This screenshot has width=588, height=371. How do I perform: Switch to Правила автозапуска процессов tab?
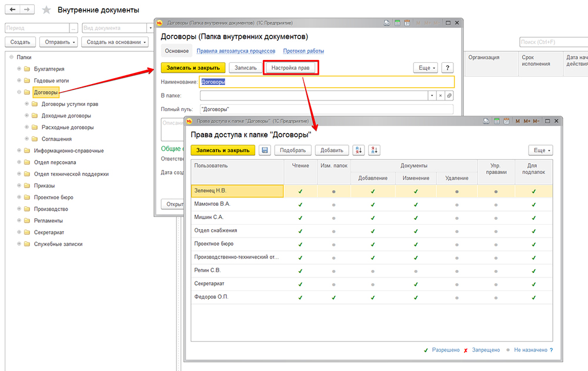pyautogui.click(x=236, y=51)
